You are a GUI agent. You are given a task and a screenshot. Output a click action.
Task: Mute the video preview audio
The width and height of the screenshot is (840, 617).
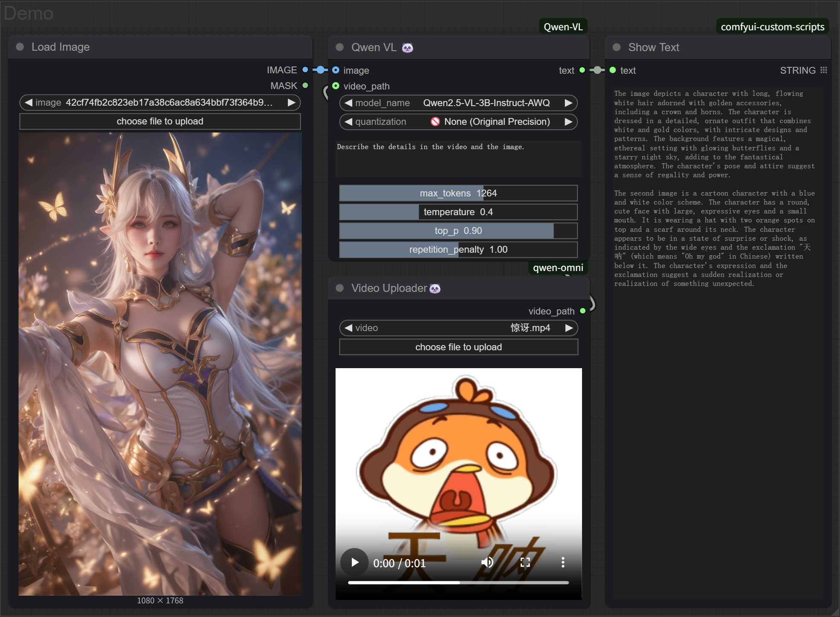(487, 562)
